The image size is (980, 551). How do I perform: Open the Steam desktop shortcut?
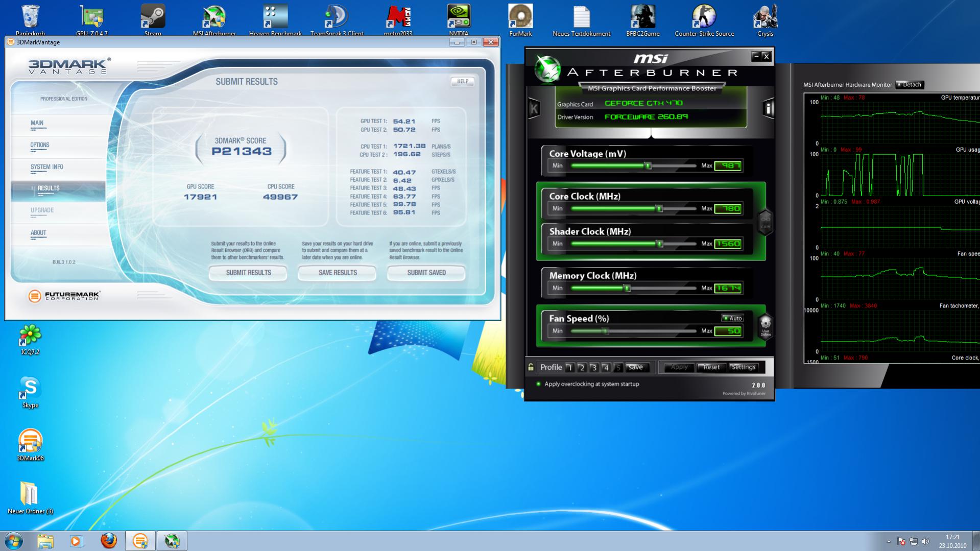[153, 19]
